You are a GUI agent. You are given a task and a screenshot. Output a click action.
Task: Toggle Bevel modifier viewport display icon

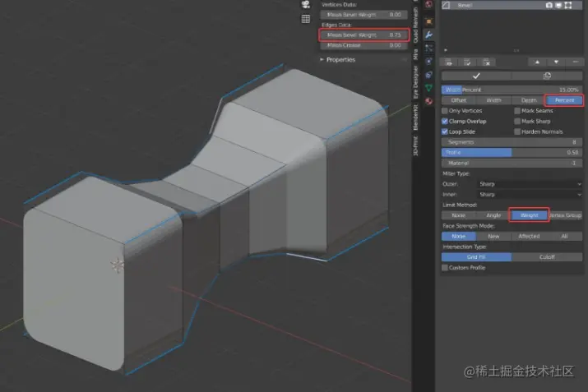(x=558, y=5)
